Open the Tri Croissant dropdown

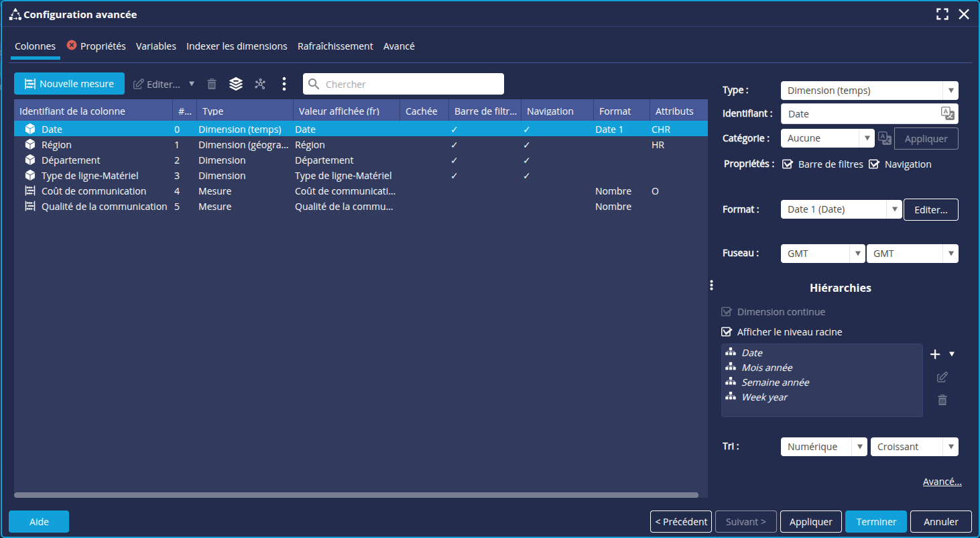[914, 447]
